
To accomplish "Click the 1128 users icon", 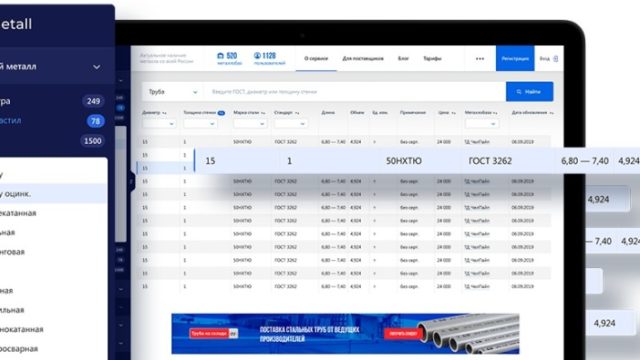I will [x=257, y=56].
